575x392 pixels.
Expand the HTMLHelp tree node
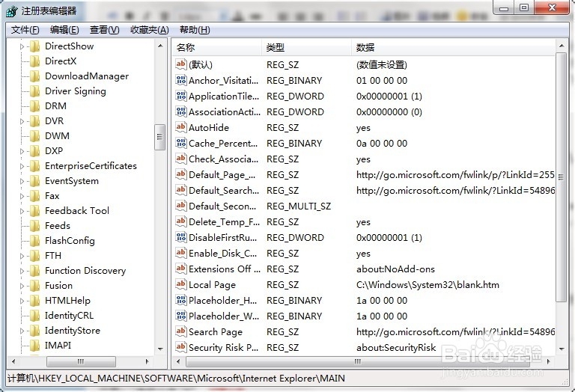(22, 301)
